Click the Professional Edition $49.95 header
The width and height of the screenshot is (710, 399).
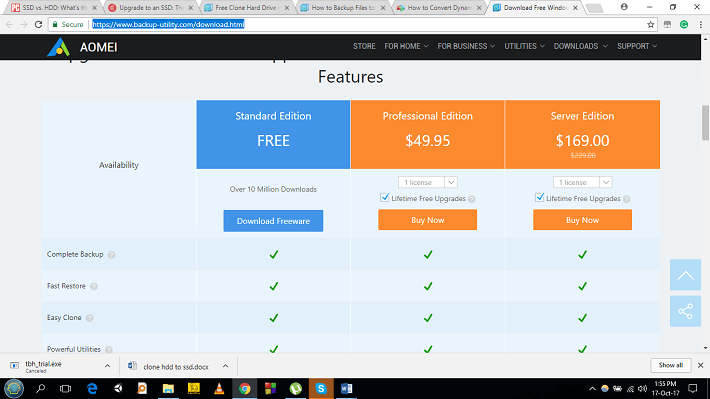pyautogui.click(x=427, y=135)
